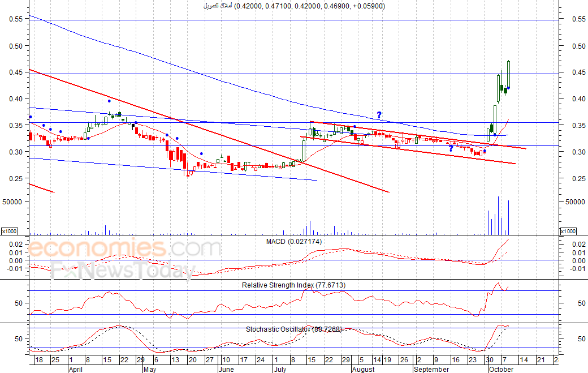Click 0.30 on the right price axis
The width and height of the screenshot is (588, 373).
(578, 152)
